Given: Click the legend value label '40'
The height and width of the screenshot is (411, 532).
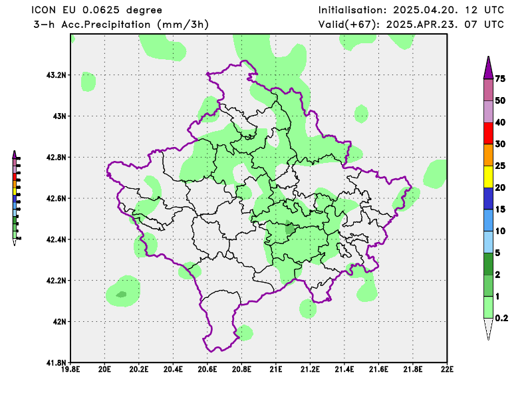Looking at the screenshot, I should 500,122.
